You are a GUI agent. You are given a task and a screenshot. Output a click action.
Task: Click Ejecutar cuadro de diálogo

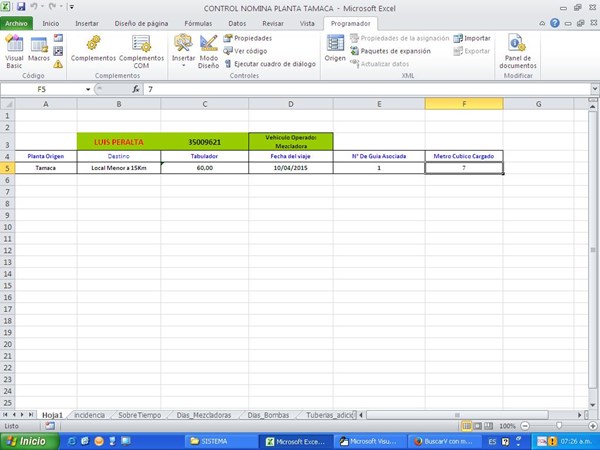[268, 63]
